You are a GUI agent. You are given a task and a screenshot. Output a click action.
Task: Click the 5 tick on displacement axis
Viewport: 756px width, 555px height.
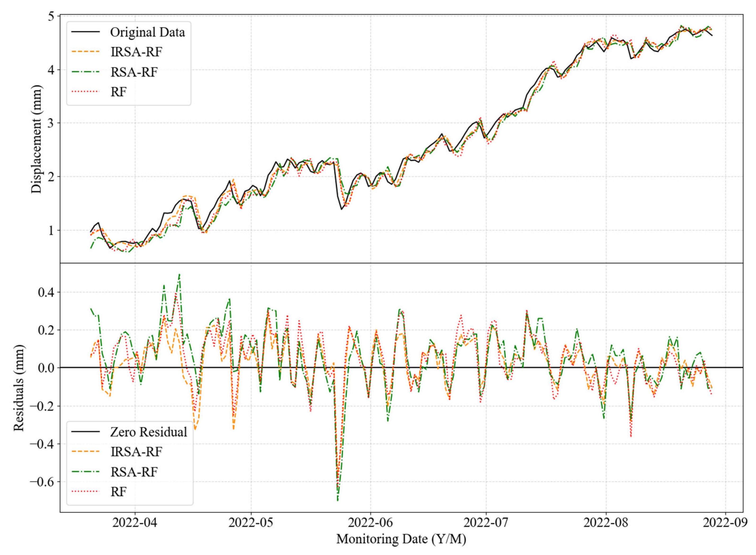coord(51,16)
